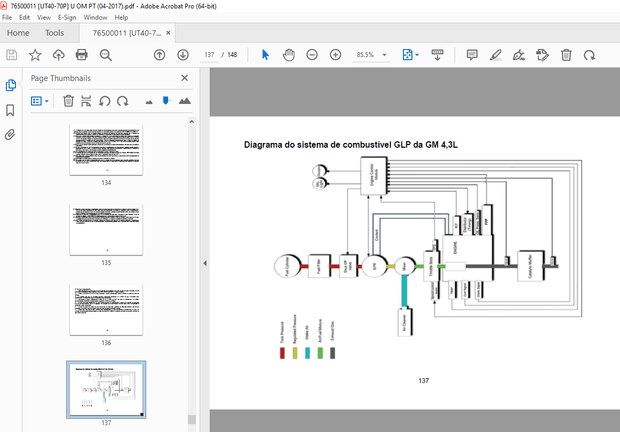Switch to the Home tab

point(18,33)
